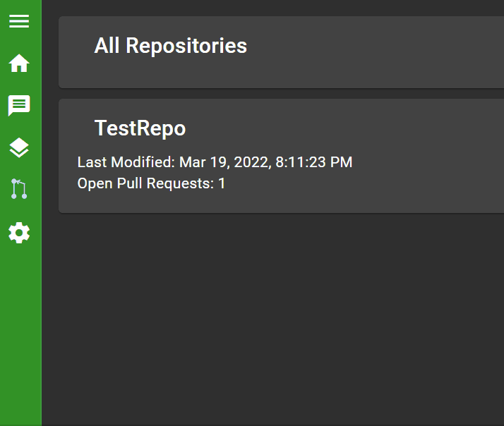Open the hamburger menu in the sidebar
Image resolution: width=504 pixels, height=426 pixels.
point(19,21)
